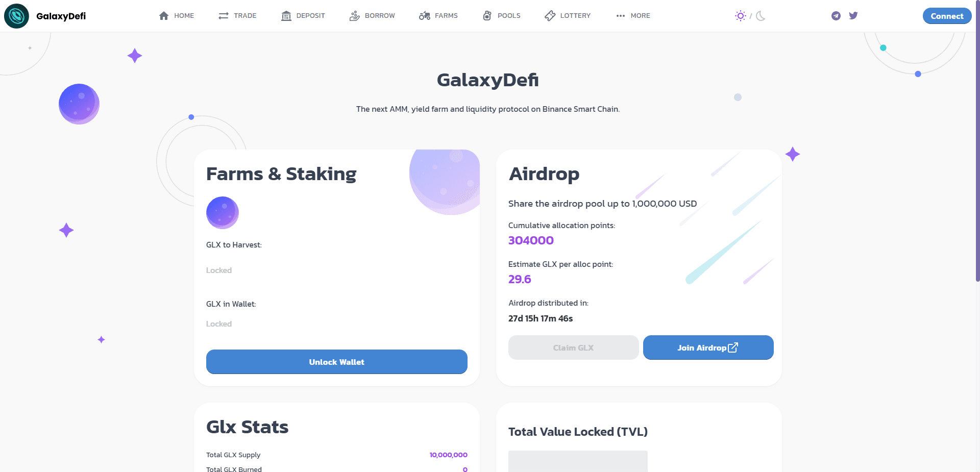980x472 pixels.
Task: Open the Telegram social icon
Action: pyautogui.click(x=836, y=16)
